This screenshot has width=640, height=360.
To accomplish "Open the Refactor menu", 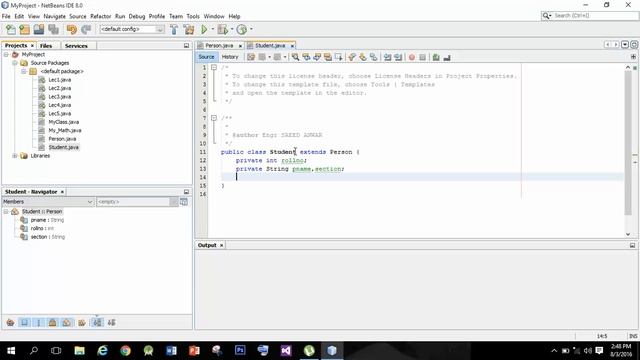I will (100, 16).
